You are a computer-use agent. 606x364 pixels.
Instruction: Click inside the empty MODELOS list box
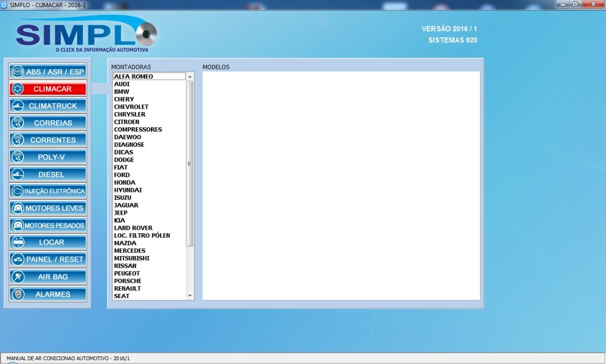pos(341,186)
